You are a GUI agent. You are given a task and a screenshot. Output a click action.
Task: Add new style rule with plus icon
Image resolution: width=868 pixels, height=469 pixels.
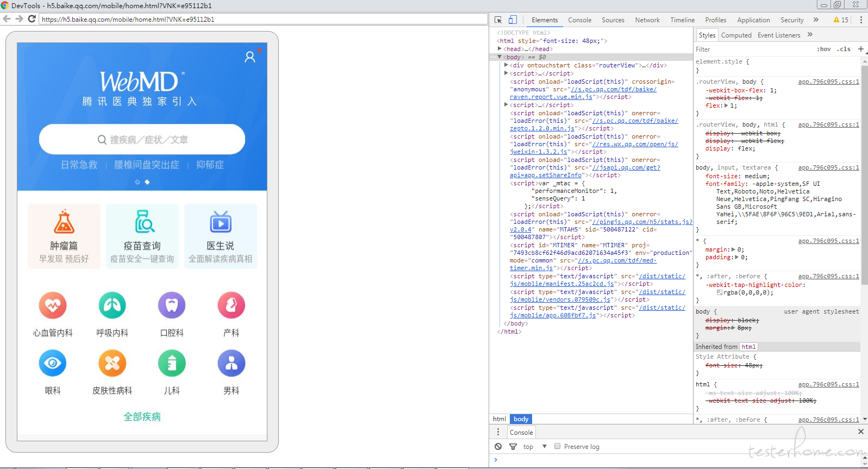coord(861,49)
